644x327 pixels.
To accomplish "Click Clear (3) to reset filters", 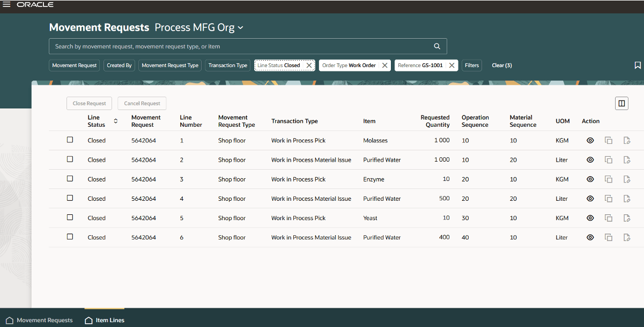I will point(502,66).
